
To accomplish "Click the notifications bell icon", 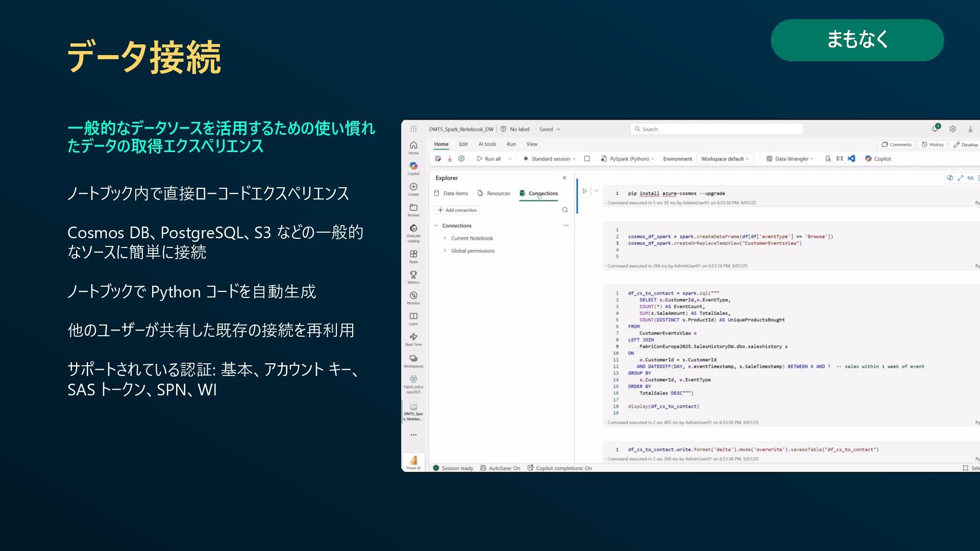I will point(935,129).
